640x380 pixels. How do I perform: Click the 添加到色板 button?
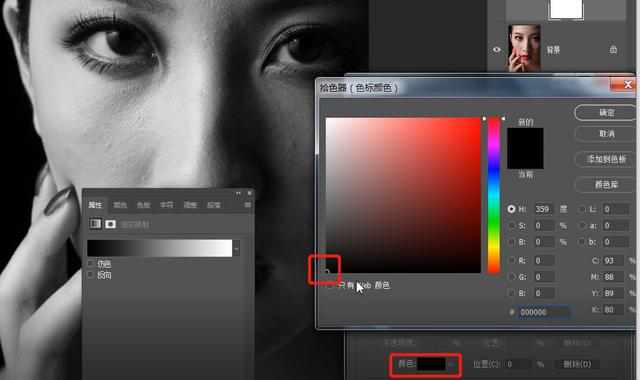[x=606, y=159]
